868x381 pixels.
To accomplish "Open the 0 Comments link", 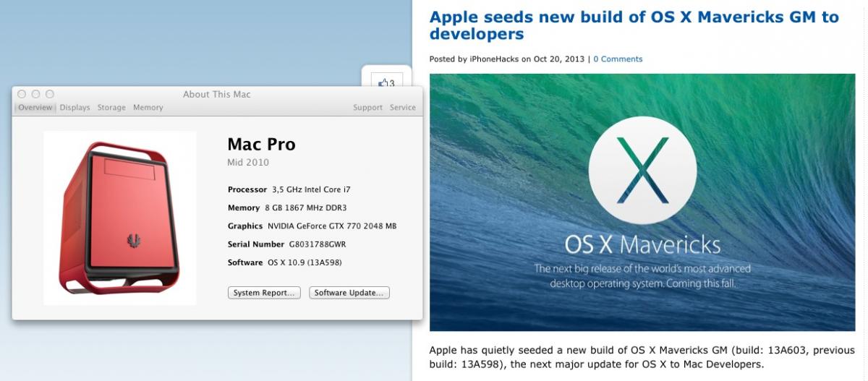I will tap(618, 59).
